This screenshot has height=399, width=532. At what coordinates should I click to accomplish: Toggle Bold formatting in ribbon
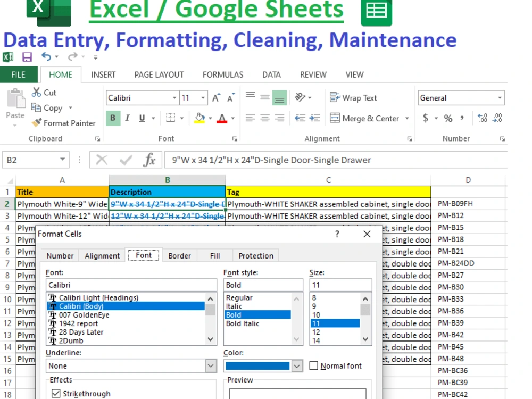(x=113, y=118)
